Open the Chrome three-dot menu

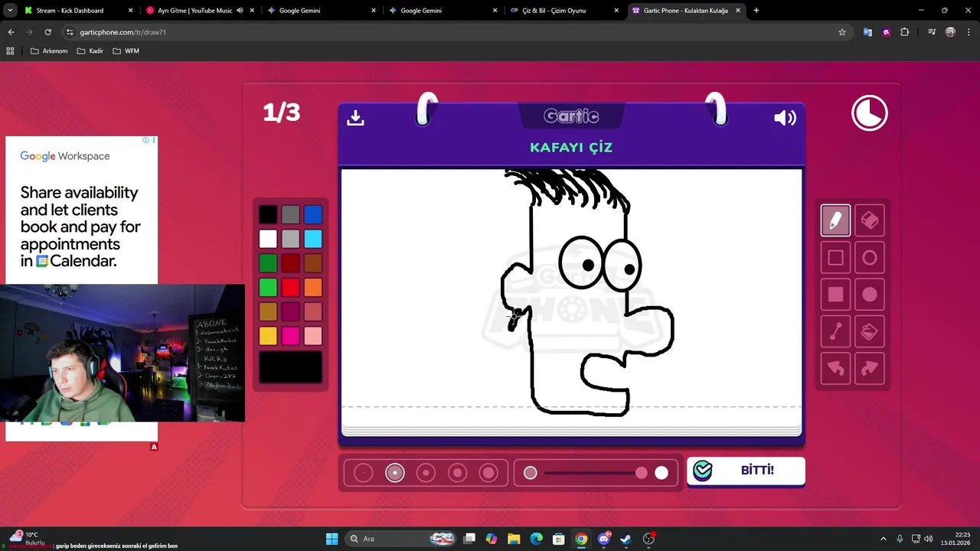click(x=969, y=32)
